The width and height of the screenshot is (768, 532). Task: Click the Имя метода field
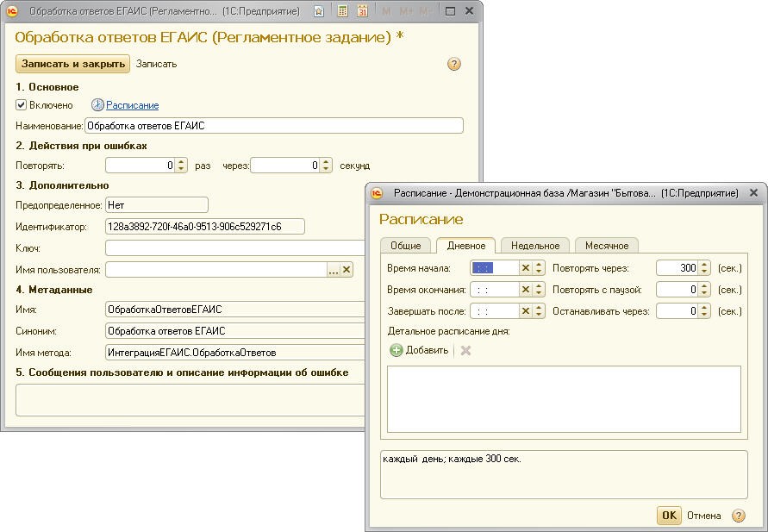[235, 352]
